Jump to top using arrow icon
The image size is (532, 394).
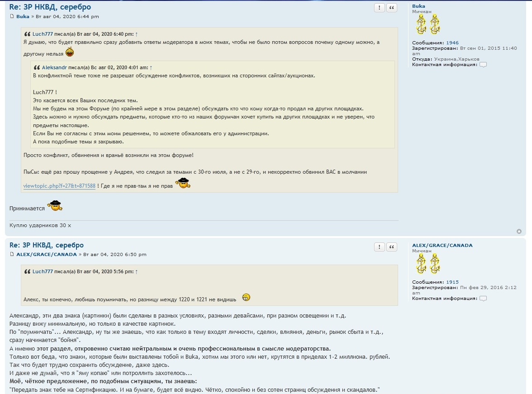[x=519, y=232]
